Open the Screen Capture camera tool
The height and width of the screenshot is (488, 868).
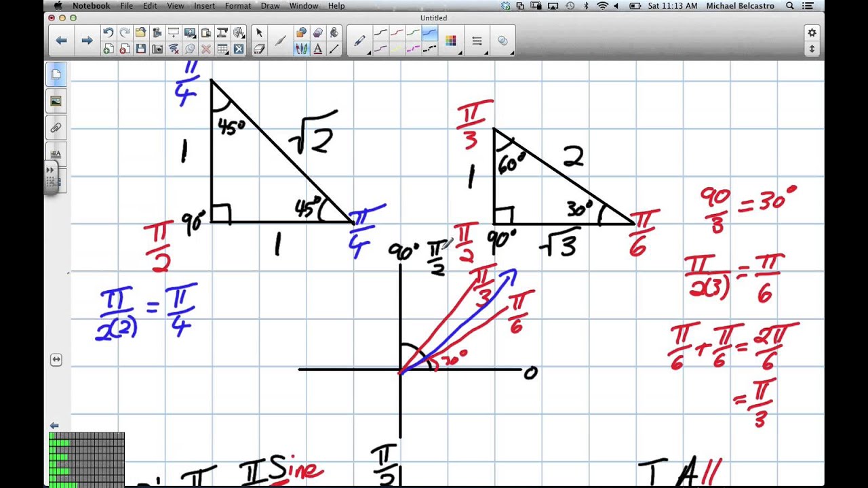click(157, 49)
